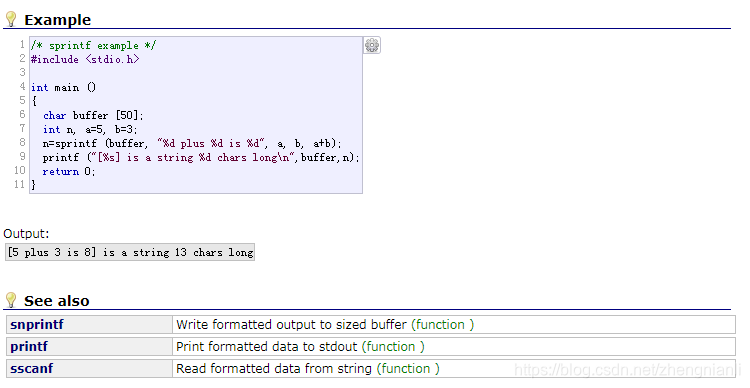Click the lightbulb icon next to See also
750x388 pixels.
coord(11,300)
